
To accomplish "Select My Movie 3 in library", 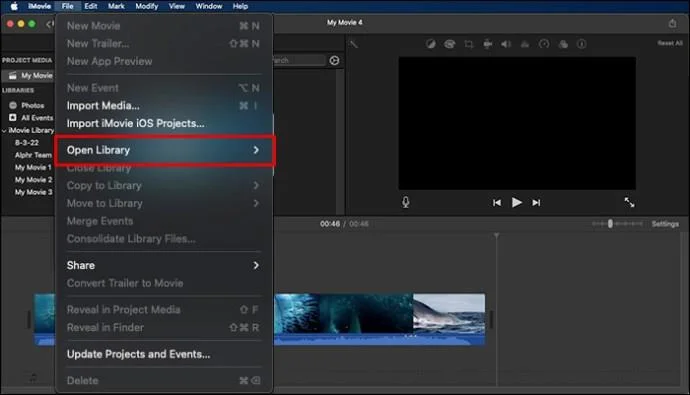I will tap(33, 192).
